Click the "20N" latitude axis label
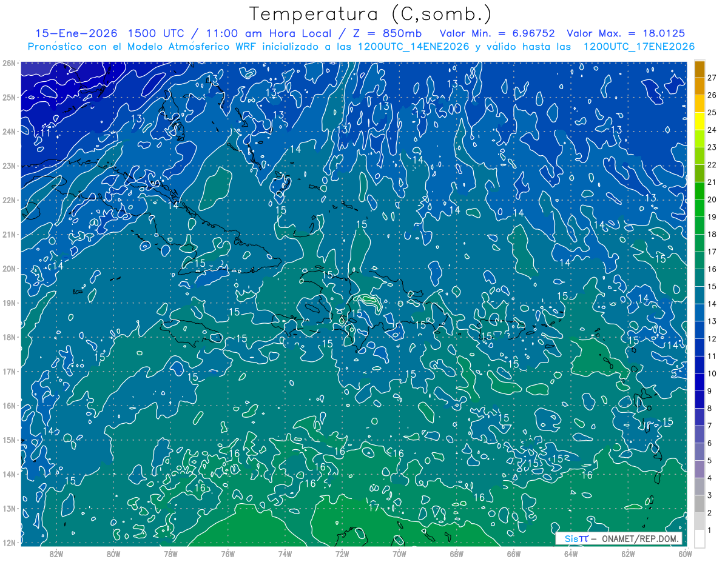 8,269
